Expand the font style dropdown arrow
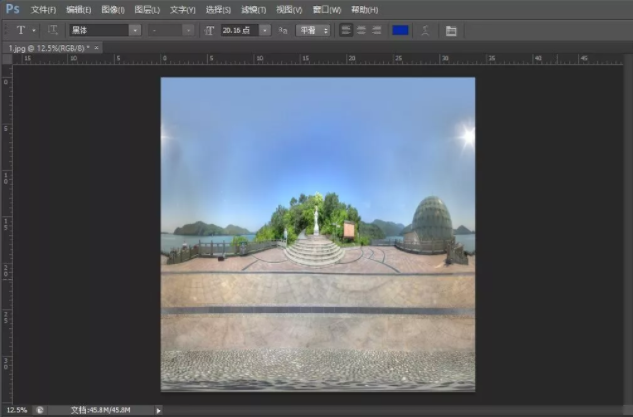 188,30
